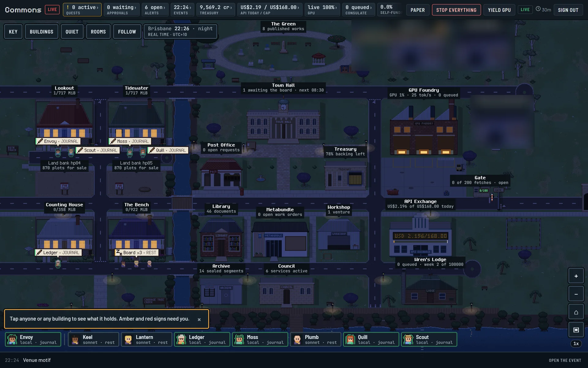The width and height of the screenshot is (588, 368).
Task: Select Plumb agent card
Action: pyautogui.click(x=315, y=339)
